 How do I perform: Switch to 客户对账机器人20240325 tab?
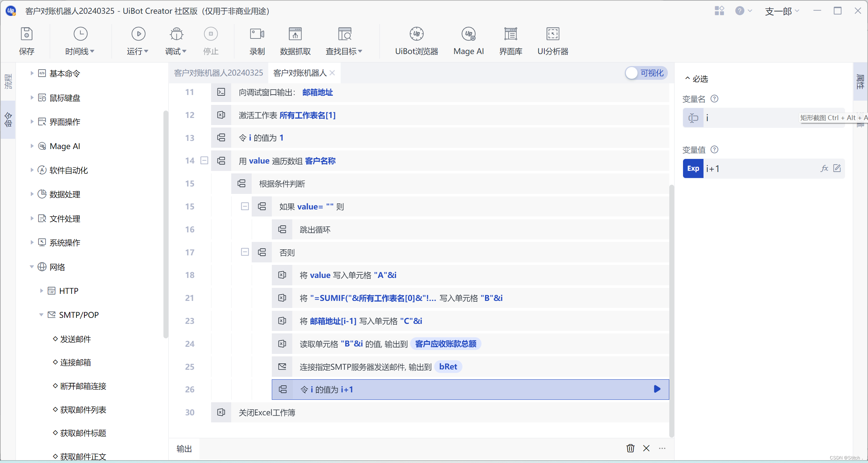218,73
